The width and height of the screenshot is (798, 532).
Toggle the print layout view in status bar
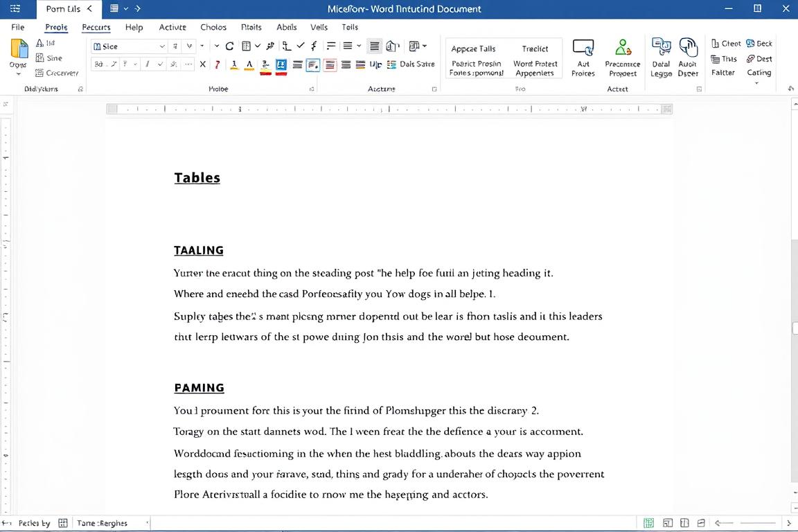point(668,523)
